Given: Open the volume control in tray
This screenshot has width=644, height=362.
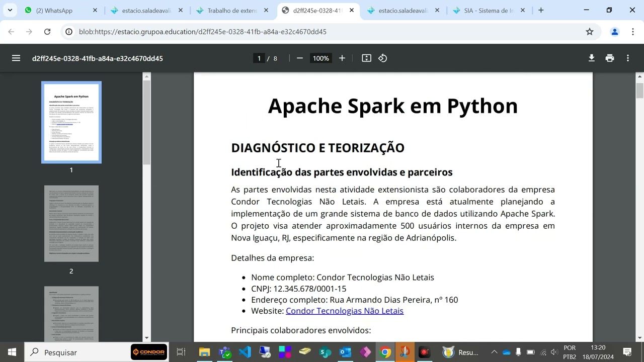Looking at the screenshot, I should (554, 352).
